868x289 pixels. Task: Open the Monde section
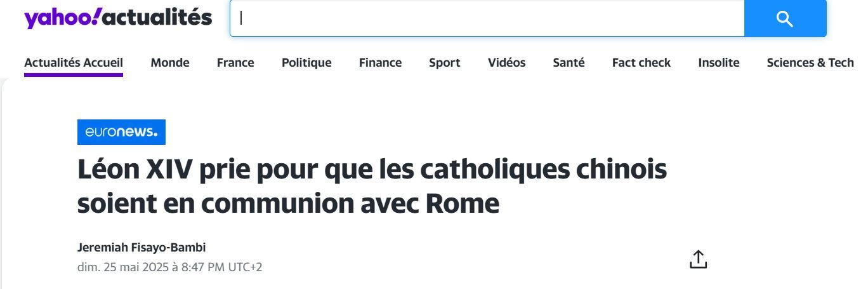(170, 62)
